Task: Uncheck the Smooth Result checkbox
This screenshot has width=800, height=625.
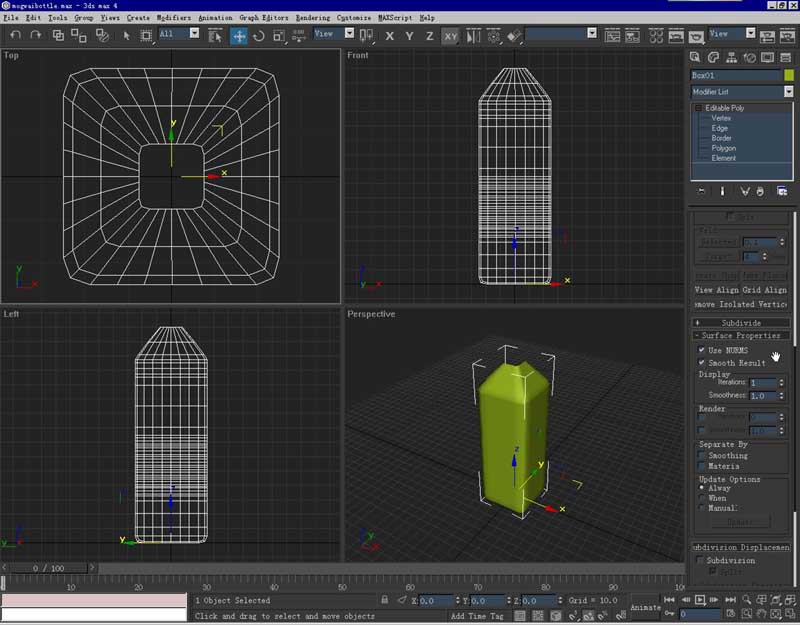Action: pyautogui.click(x=702, y=363)
